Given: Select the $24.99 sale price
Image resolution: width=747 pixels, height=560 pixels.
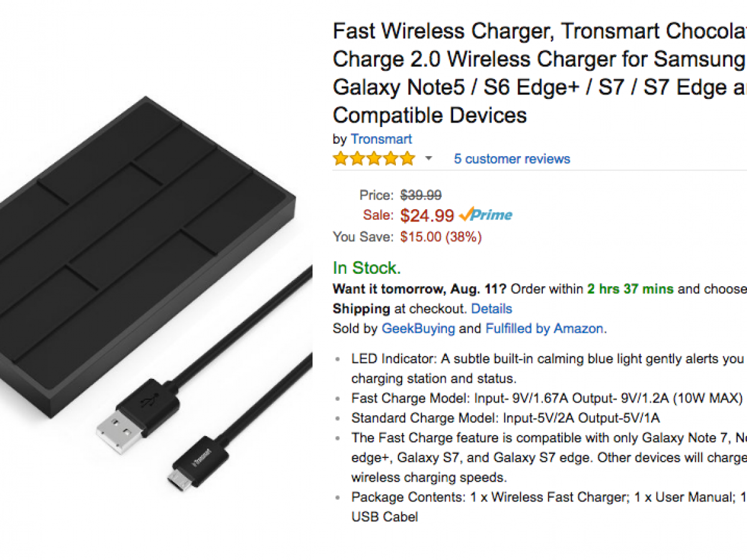Looking at the screenshot, I should 427,216.
